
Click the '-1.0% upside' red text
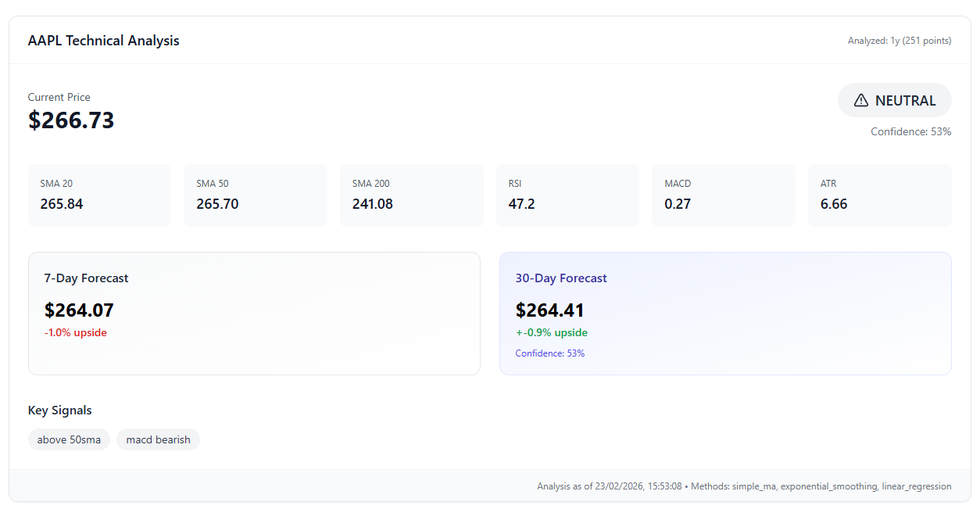[x=76, y=332]
